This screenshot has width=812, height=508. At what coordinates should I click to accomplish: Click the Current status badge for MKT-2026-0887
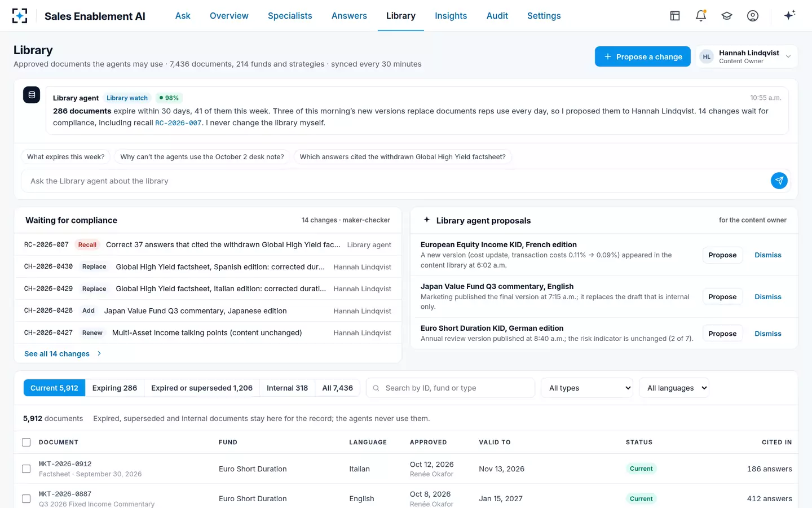point(641,498)
